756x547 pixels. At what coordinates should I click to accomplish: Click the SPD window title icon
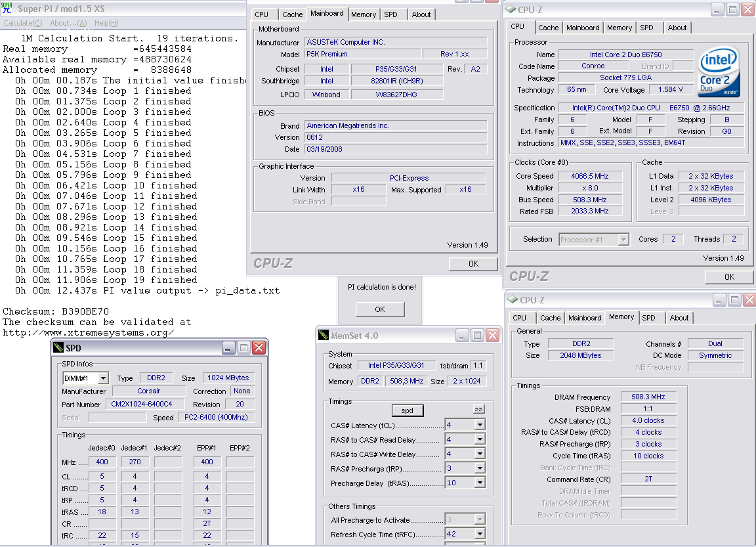(59, 347)
